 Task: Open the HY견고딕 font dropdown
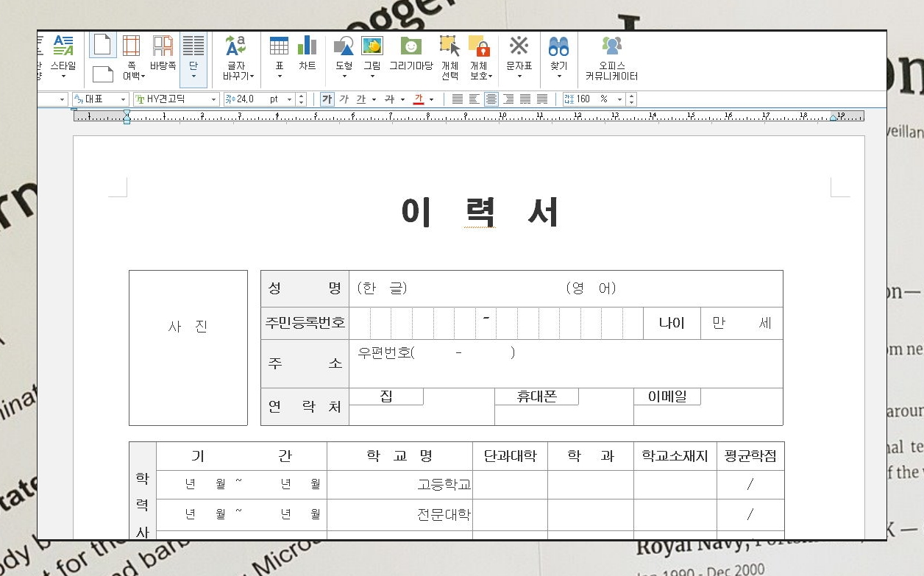click(x=214, y=99)
